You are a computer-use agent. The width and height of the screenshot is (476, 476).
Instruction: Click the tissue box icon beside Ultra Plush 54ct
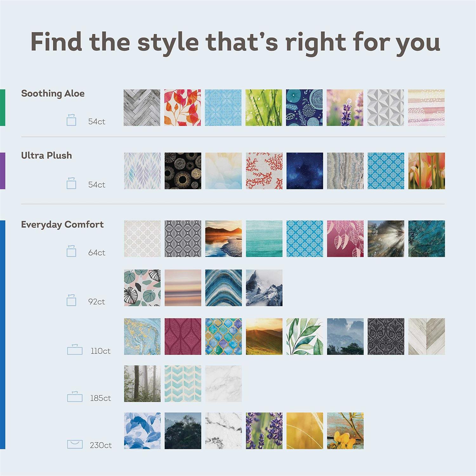[71, 183]
